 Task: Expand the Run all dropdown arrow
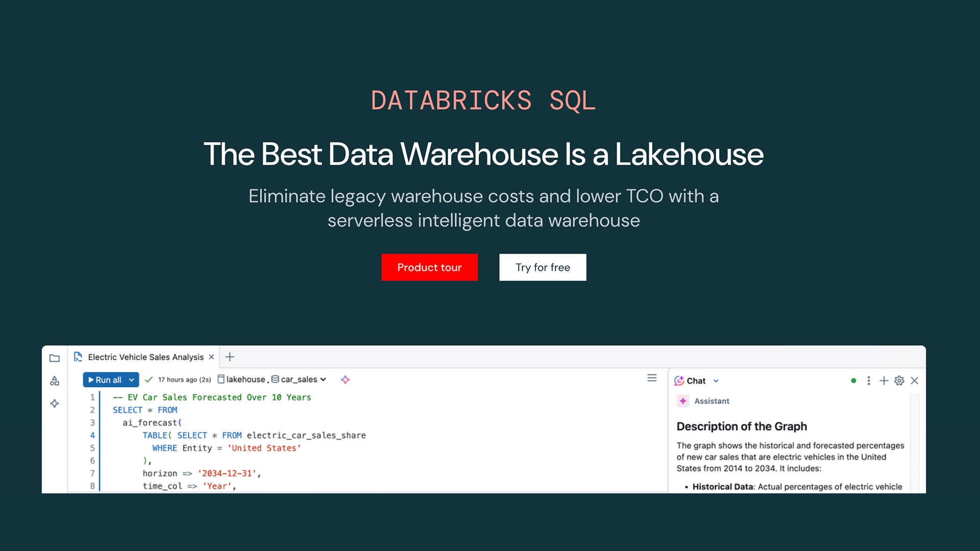132,380
